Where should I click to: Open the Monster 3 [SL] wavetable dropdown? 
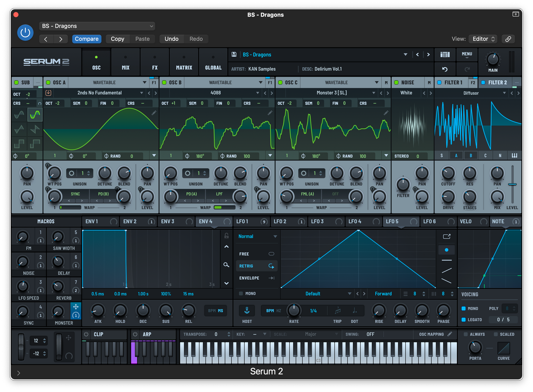(332, 93)
